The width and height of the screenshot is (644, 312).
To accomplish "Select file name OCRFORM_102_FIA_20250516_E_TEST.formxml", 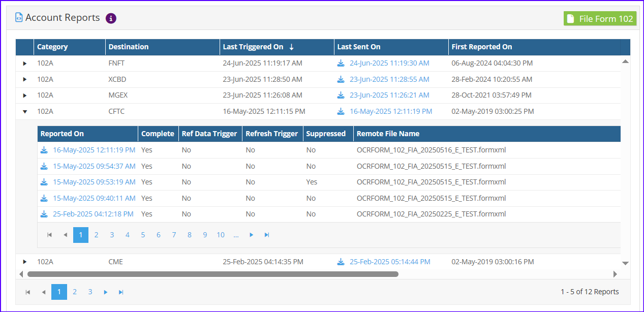I will pos(432,150).
